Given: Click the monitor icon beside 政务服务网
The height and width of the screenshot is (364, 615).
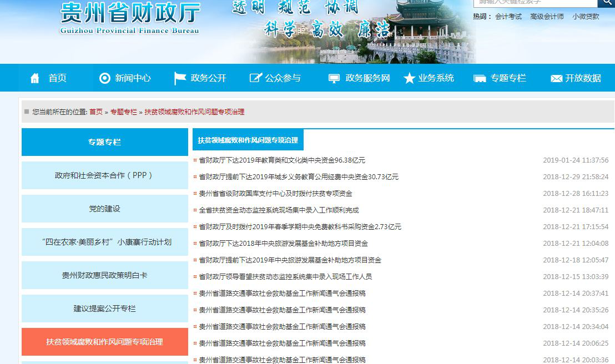Looking at the screenshot, I should (334, 78).
